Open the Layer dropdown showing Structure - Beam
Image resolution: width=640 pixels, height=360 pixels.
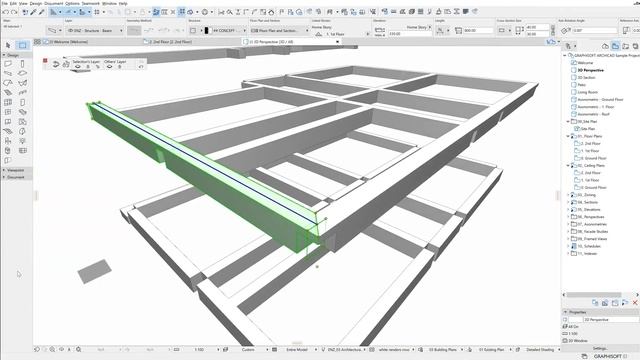click(x=94, y=31)
